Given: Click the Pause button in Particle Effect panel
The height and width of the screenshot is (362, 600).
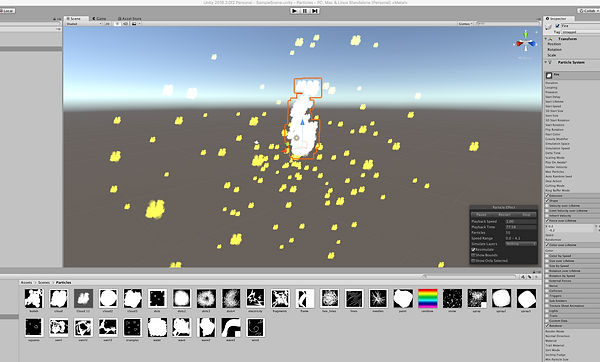Looking at the screenshot, I should [x=481, y=215].
